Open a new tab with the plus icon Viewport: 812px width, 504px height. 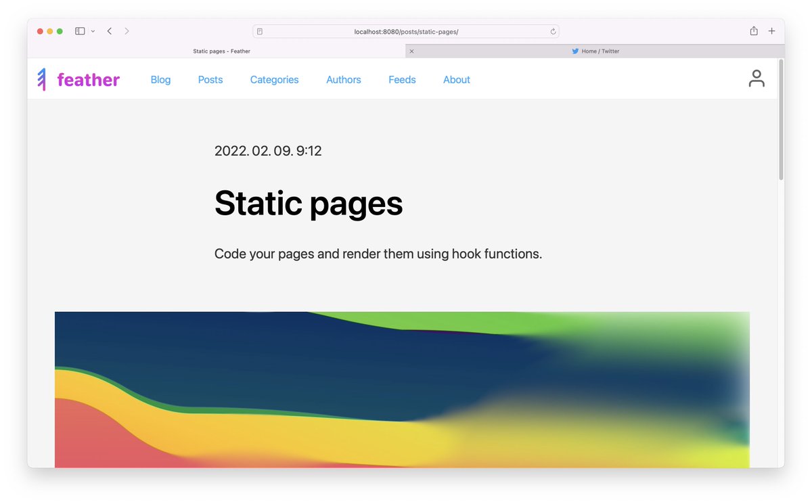click(771, 30)
